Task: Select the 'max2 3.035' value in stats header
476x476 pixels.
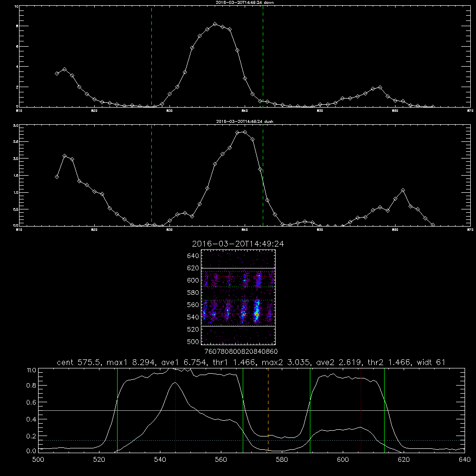Action: (286, 362)
